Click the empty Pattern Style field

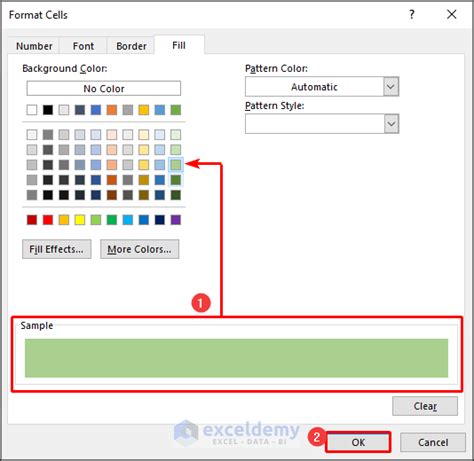(314, 124)
